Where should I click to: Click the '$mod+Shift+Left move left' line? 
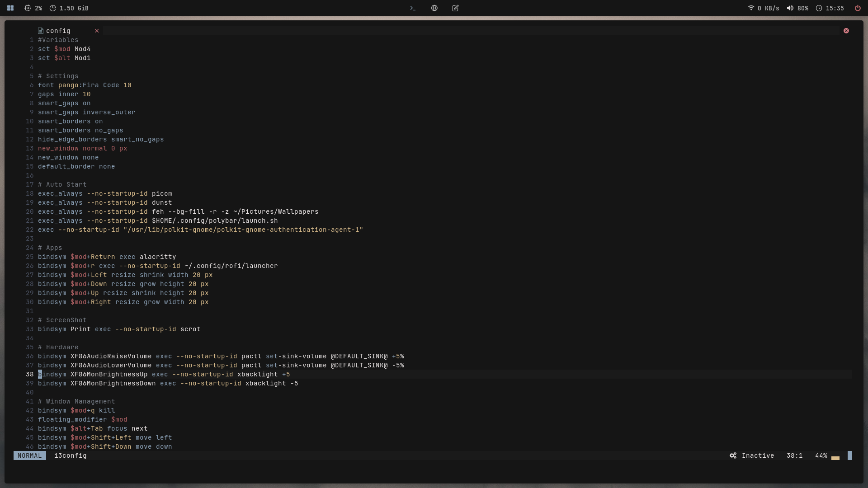coord(105,437)
